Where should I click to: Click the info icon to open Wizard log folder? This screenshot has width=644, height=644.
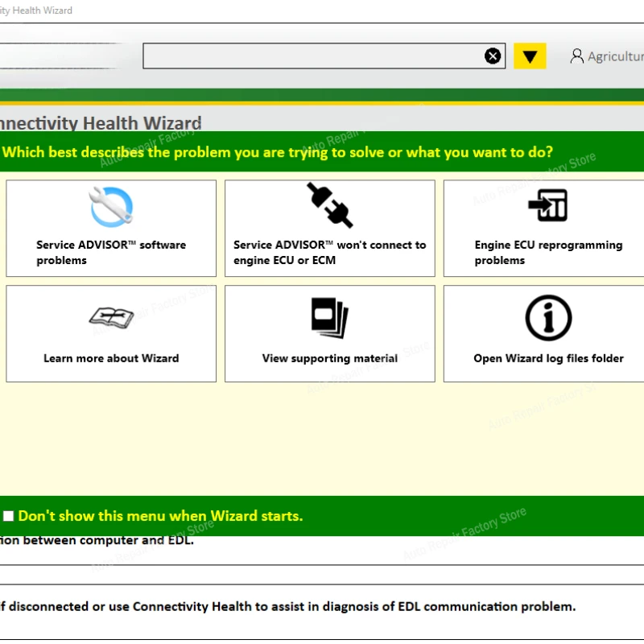(548, 316)
